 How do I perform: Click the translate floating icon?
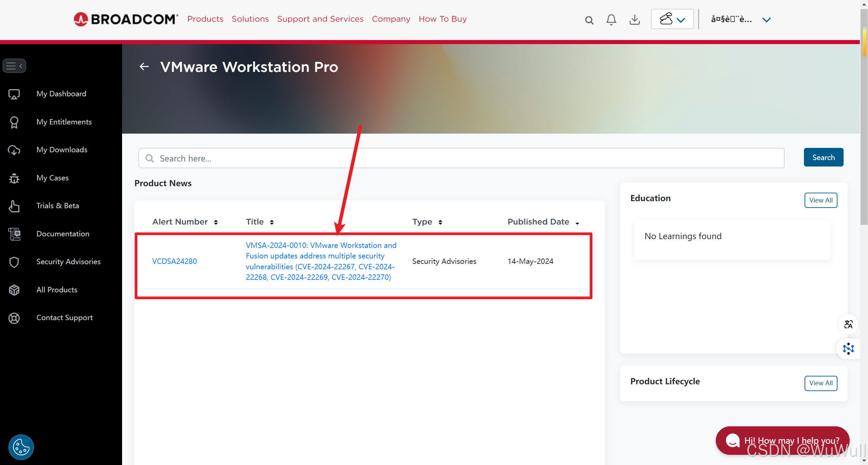[848, 324]
